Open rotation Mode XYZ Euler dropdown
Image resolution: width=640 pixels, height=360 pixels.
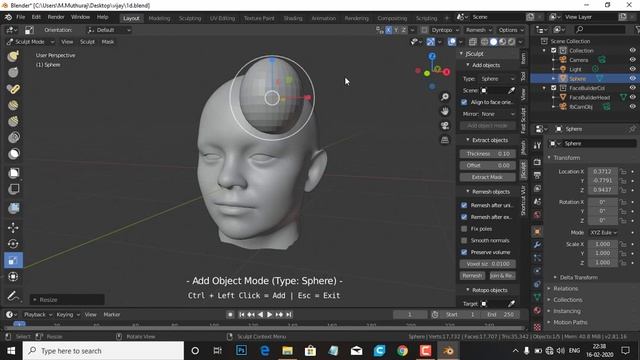tap(603, 232)
